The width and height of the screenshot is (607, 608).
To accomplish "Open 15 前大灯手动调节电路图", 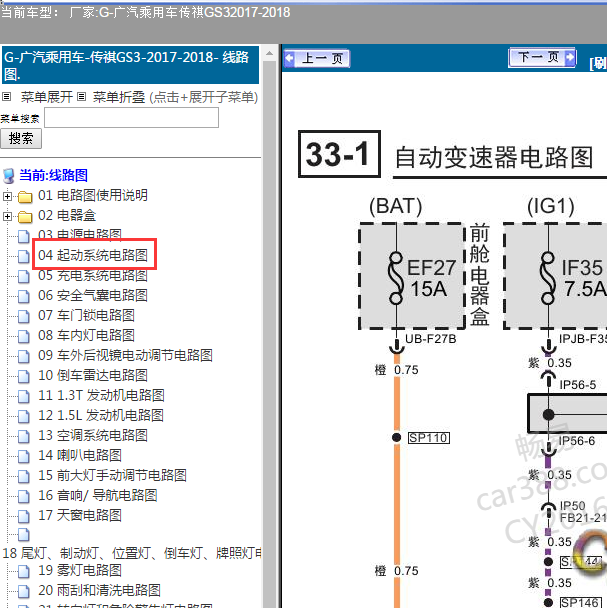I will [112, 475].
